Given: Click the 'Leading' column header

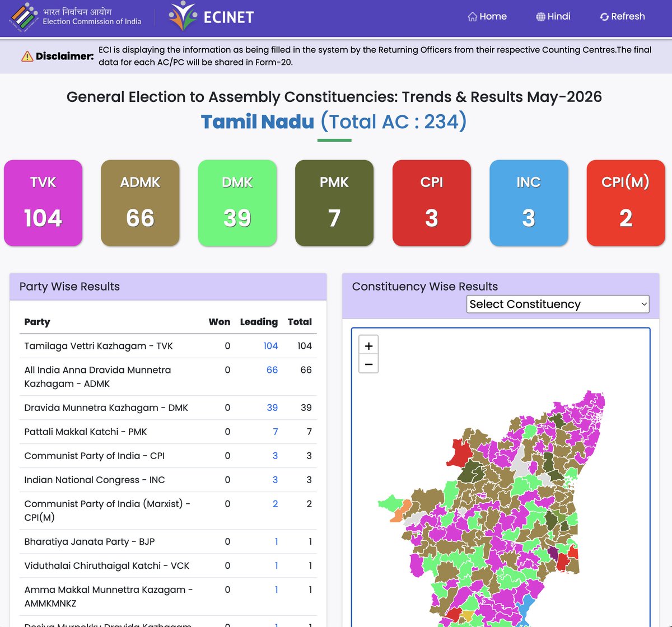Looking at the screenshot, I should click(259, 322).
